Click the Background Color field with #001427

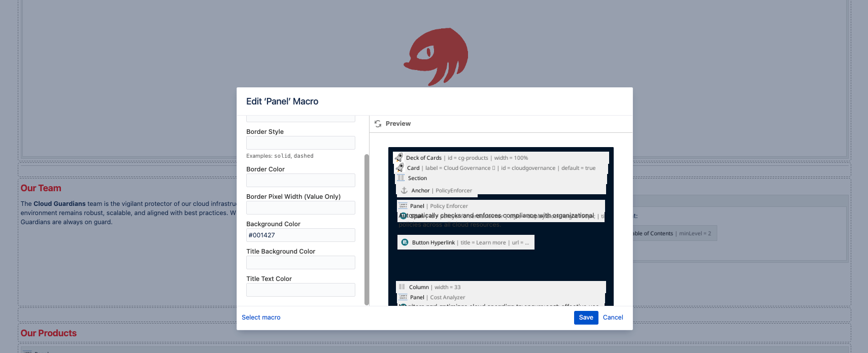[301, 235]
